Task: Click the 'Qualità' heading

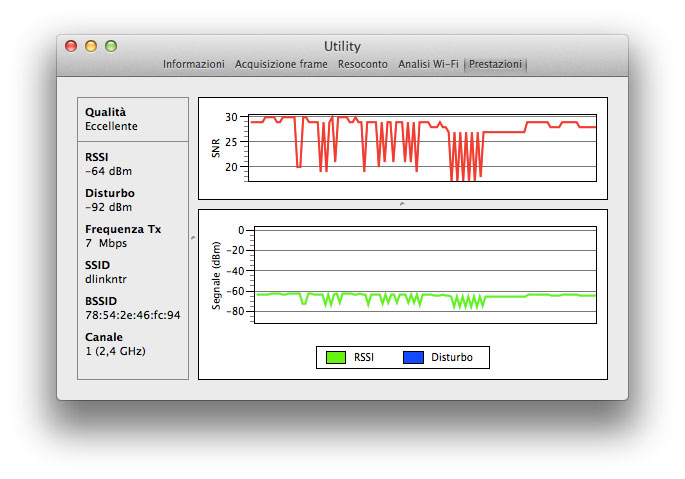Action: pos(105,112)
